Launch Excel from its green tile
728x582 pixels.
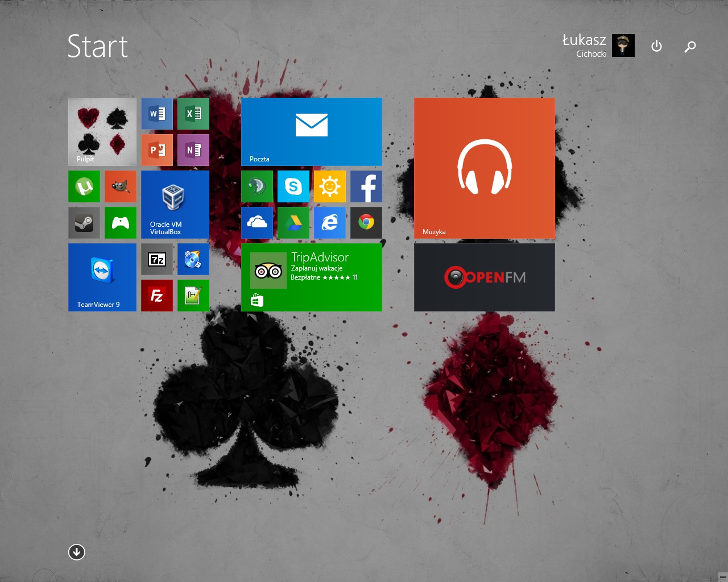click(x=193, y=114)
